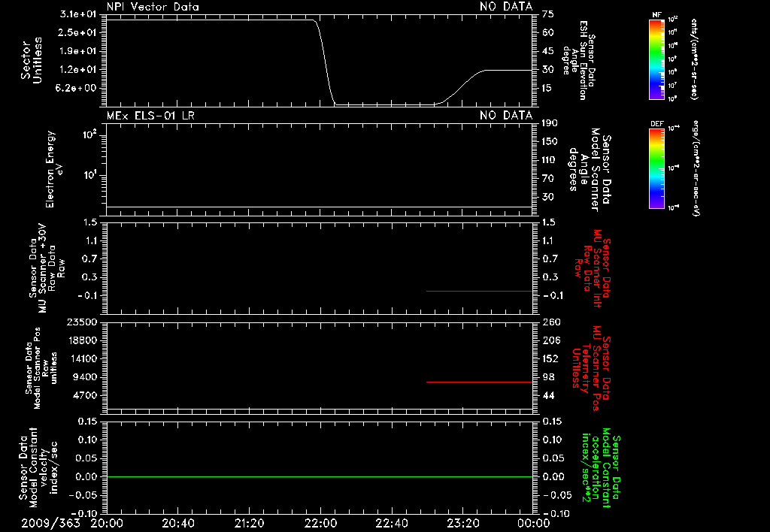Select the 'ergs/(cm**2-sr-sec-eV)' units label
Image resolution: width=770 pixels, height=532 pixels.
[695, 168]
